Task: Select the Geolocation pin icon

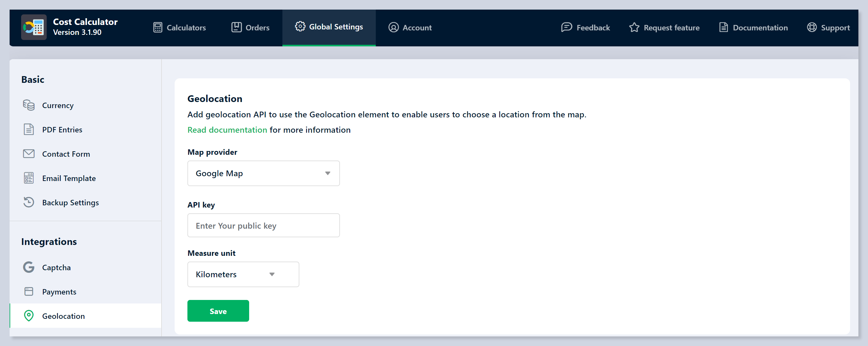Action: (29, 316)
